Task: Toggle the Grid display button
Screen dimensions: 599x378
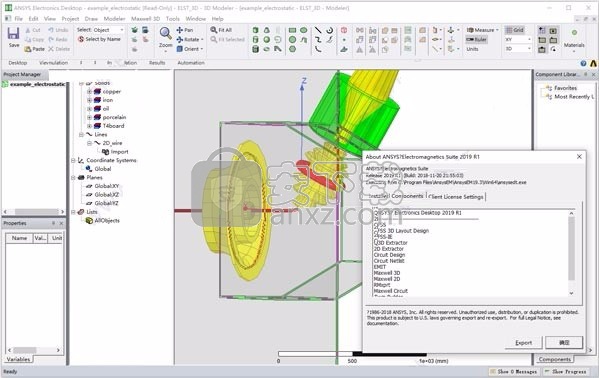Action: tap(514, 30)
